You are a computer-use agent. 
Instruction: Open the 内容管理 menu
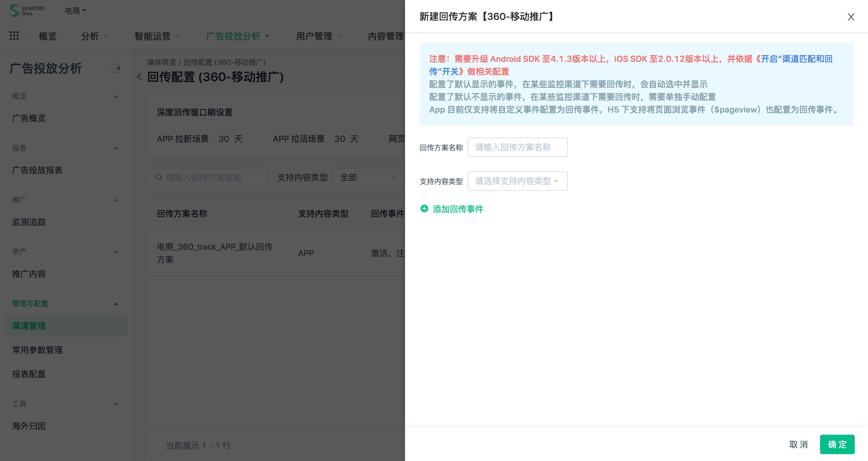pos(386,36)
